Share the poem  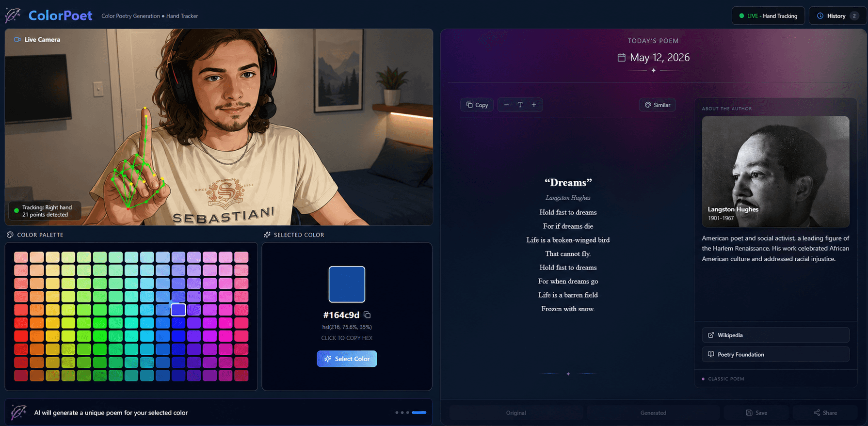(x=825, y=412)
